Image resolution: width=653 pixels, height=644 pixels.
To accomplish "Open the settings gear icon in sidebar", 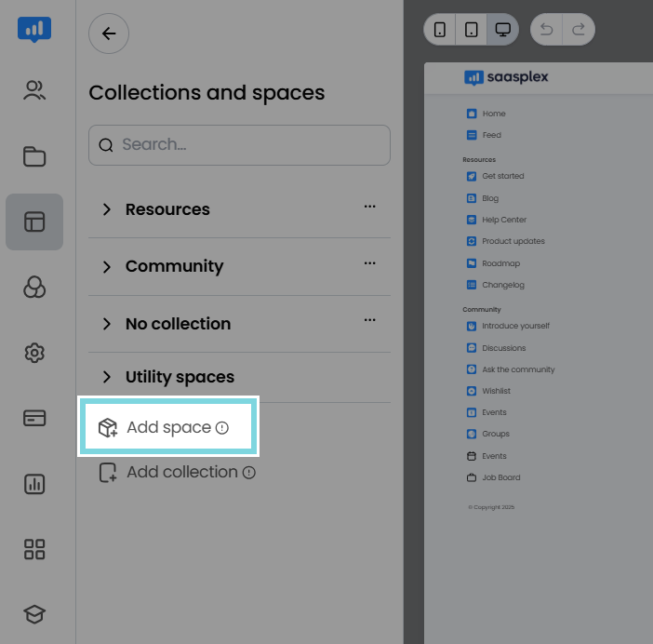I will (34, 353).
